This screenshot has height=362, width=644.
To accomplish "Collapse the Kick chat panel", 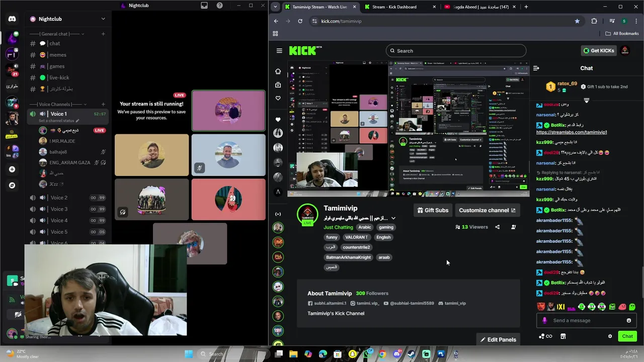I will (x=536, y=68).
